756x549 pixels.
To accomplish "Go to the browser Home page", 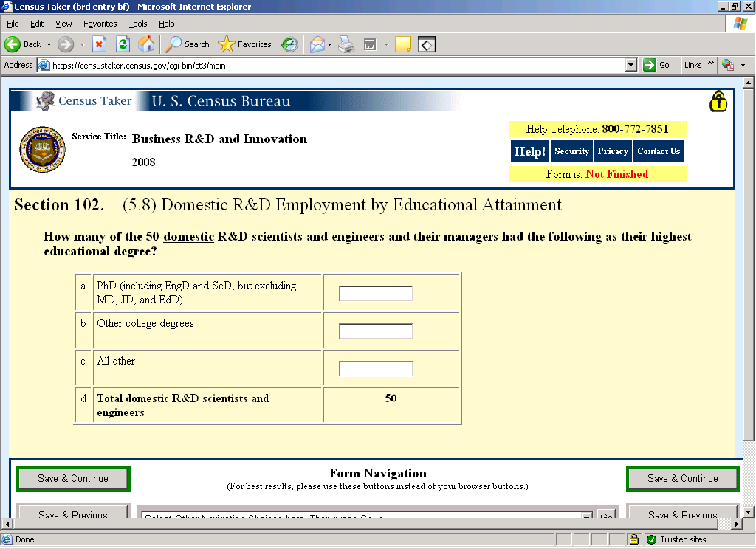I will (146, 44).
